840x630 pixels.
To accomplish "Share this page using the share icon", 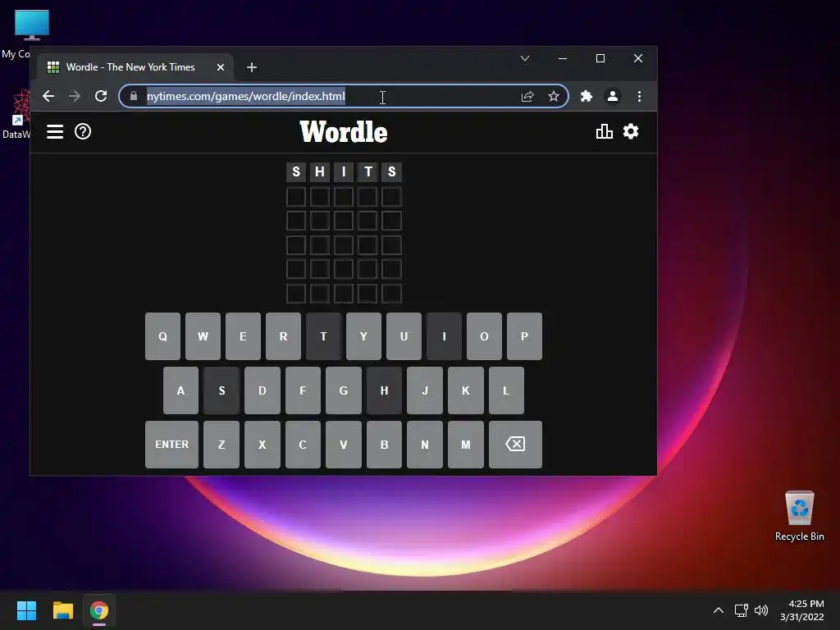I will (x=527, y=96).
